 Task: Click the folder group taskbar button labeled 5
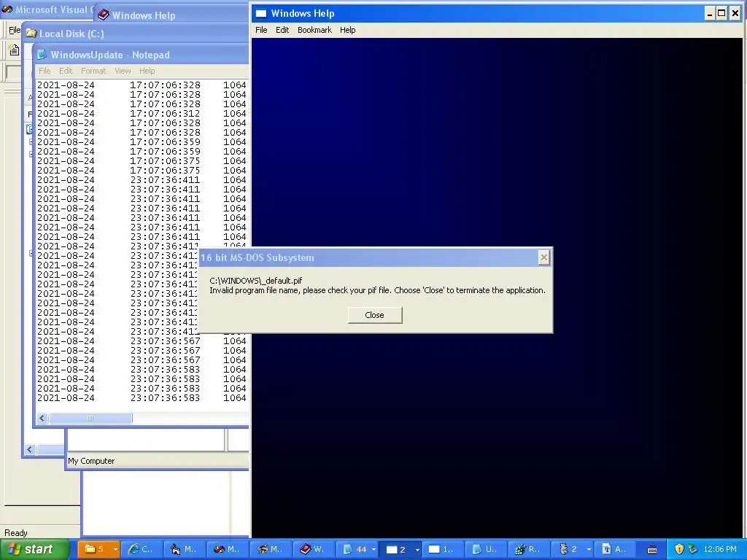[x=95, y=549]
